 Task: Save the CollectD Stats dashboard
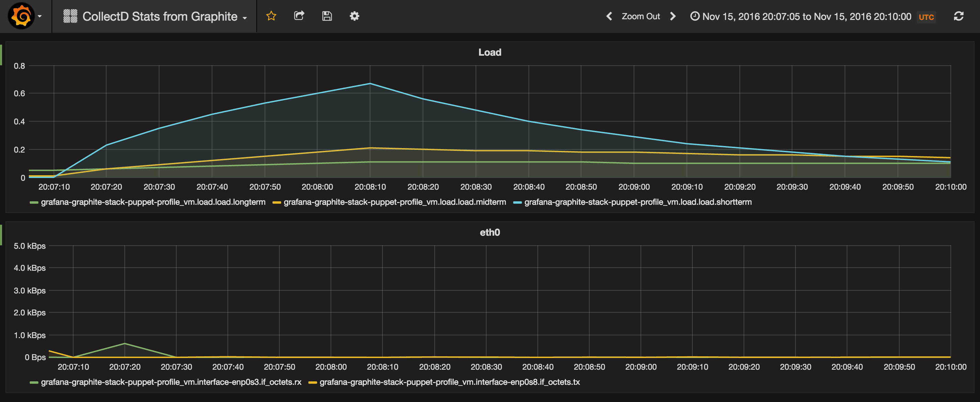326,16
